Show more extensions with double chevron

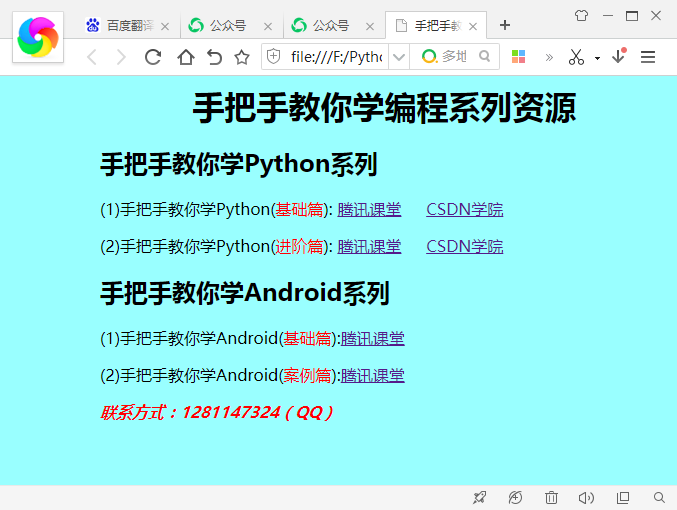tap(549, 57)
